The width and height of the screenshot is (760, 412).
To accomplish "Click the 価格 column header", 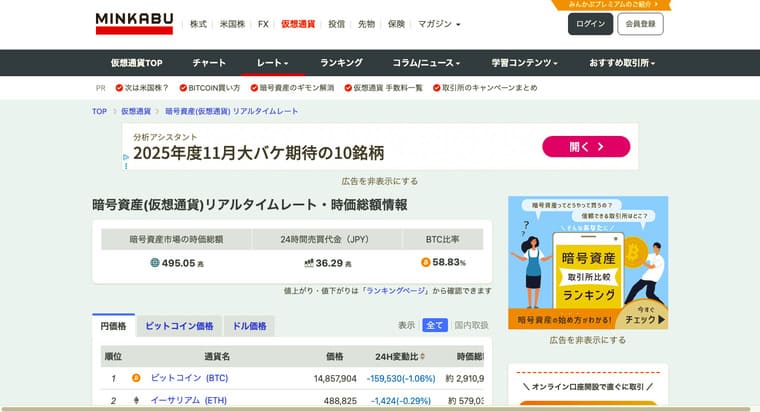I will 334,357.
